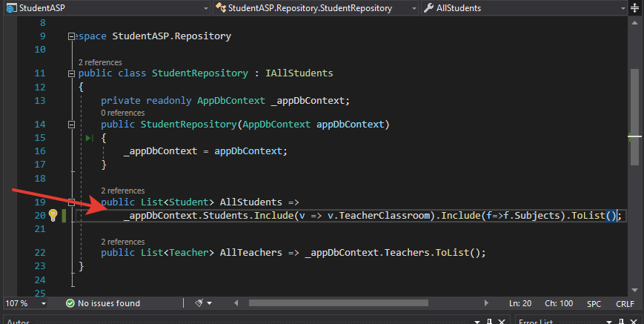Click the vertical scrollbar thumb
Screen dimensions: 644x324
click(634, 117)
